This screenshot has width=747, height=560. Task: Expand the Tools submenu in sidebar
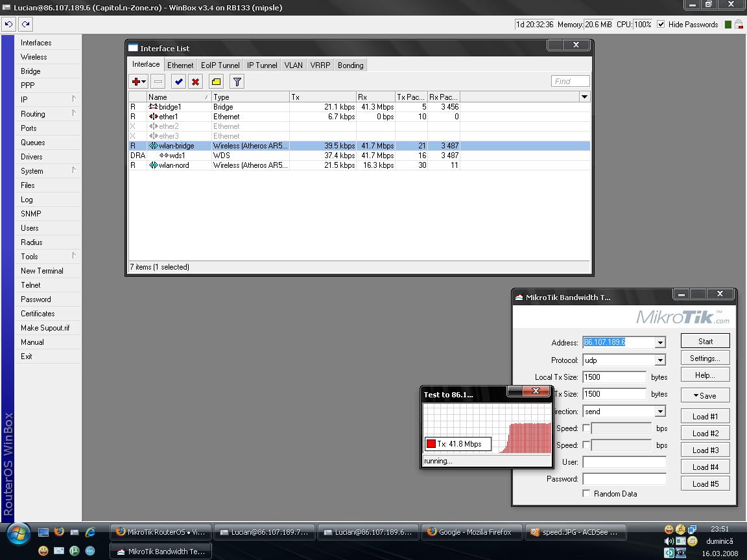(74, 256)
